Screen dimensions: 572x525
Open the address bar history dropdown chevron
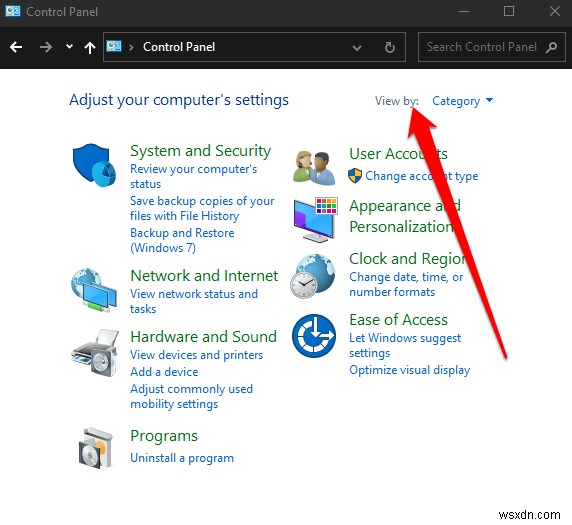pos(357,48)
